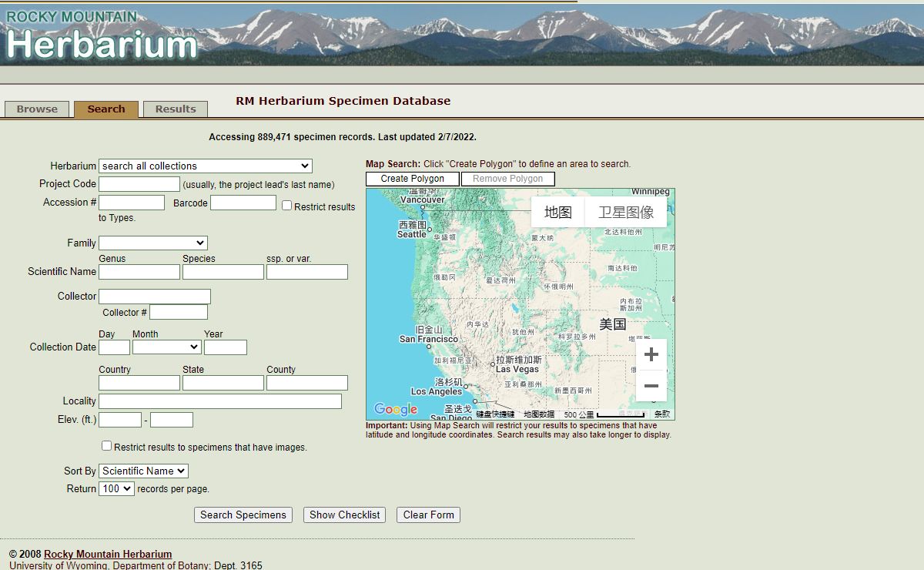This screenshot has width=924, height=570.
Task: Focus the Country input field
Action: tap(139, 383)
